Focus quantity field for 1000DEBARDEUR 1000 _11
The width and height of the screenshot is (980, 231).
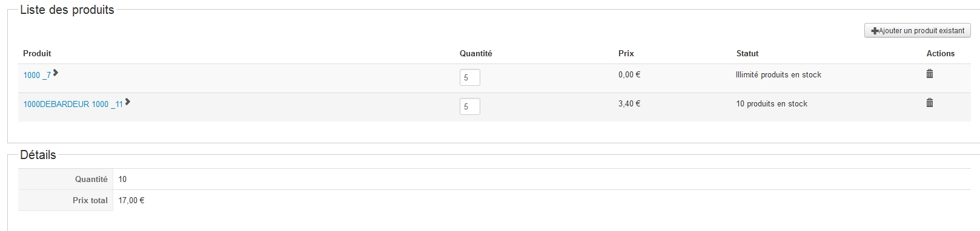coord(470,106)
